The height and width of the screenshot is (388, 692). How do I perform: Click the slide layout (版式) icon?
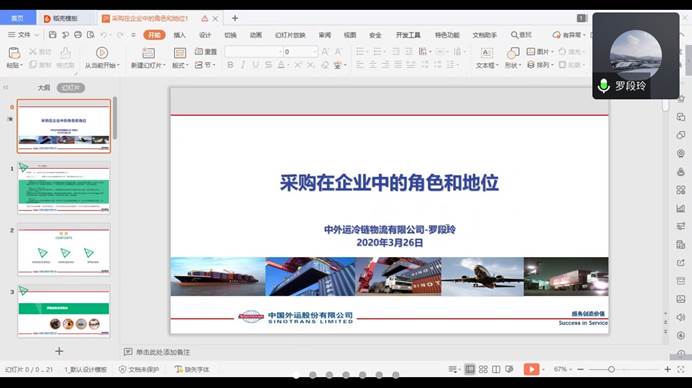[180, 53]
